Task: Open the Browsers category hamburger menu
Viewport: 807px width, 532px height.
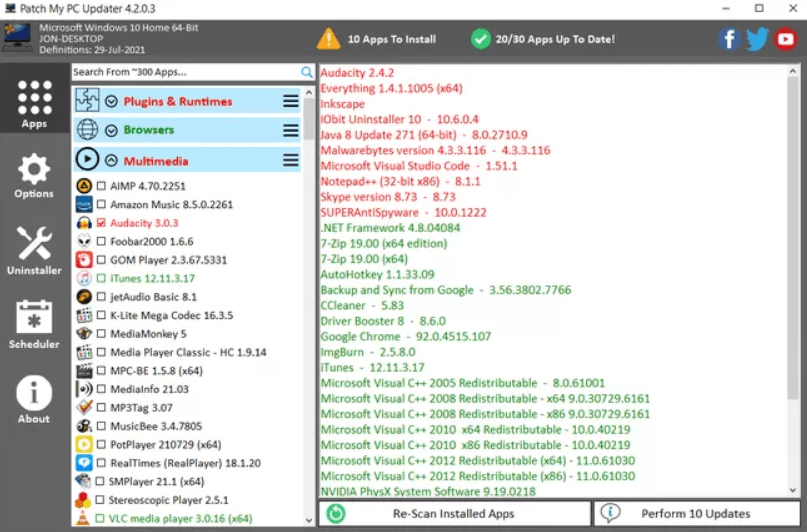Action: tap(291, 130)
